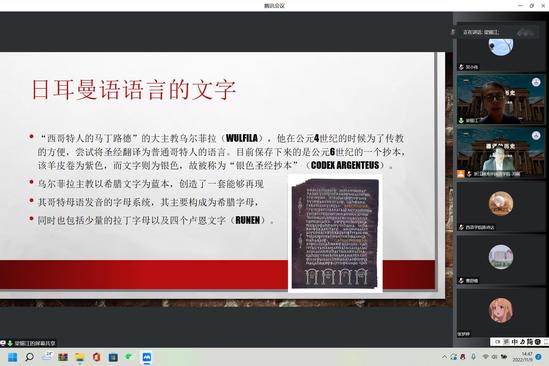Viewport: 549px width, 366px height.
Task: Open the WeChat taskbar icon
Action: point(129,357)
